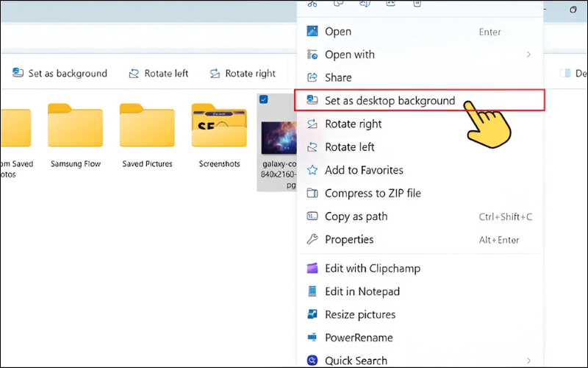The height and width of the screenshot is (368, 588).
Task: Select Add to Favorites
Action: pos(420,170)
